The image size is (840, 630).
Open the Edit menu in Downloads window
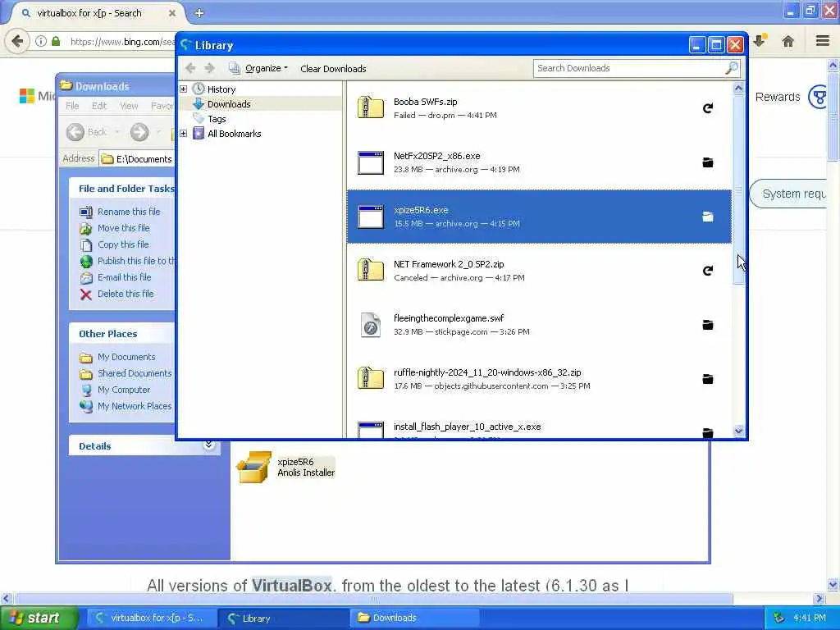(x=99, y=106)
